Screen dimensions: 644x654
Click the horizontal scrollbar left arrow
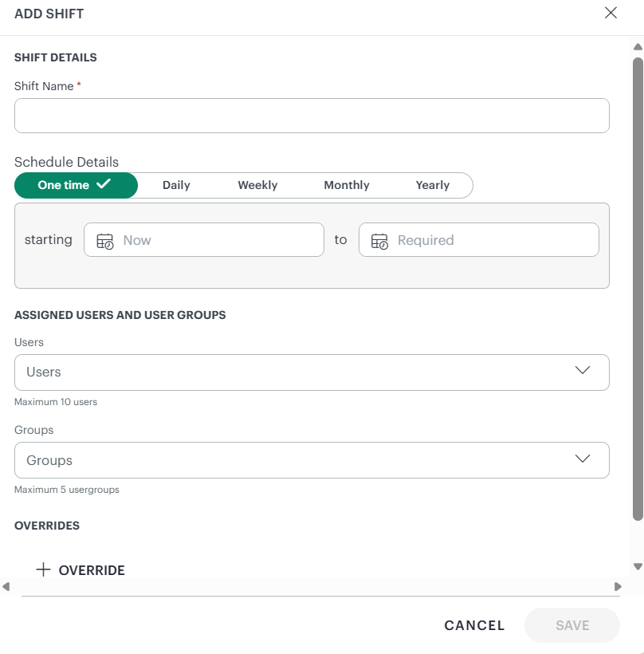[6, 586]
